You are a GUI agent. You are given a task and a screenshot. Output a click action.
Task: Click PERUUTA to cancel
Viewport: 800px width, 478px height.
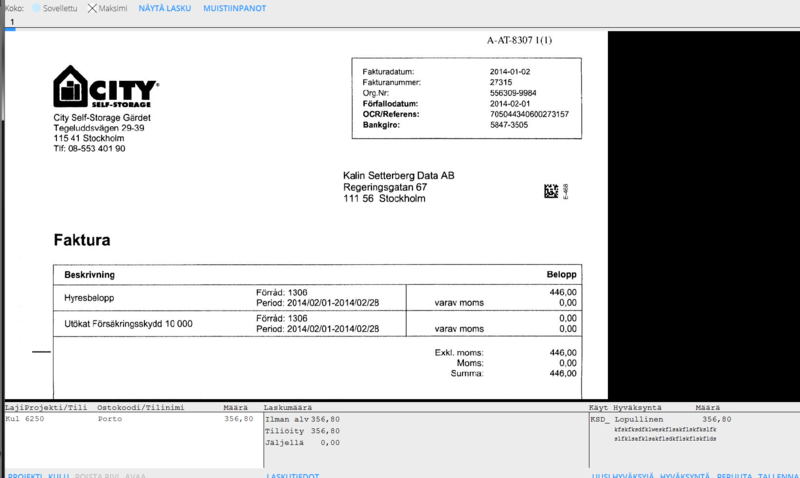pos(734,475)
